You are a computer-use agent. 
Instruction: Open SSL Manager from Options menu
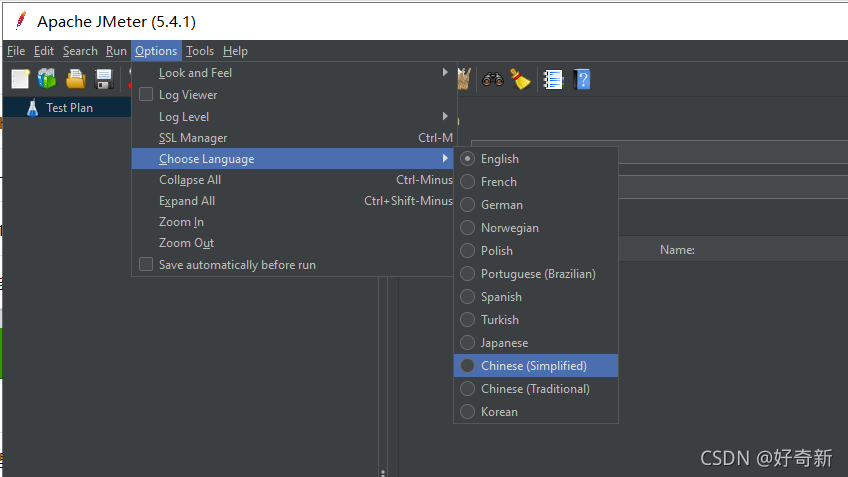tap(293, 138)
